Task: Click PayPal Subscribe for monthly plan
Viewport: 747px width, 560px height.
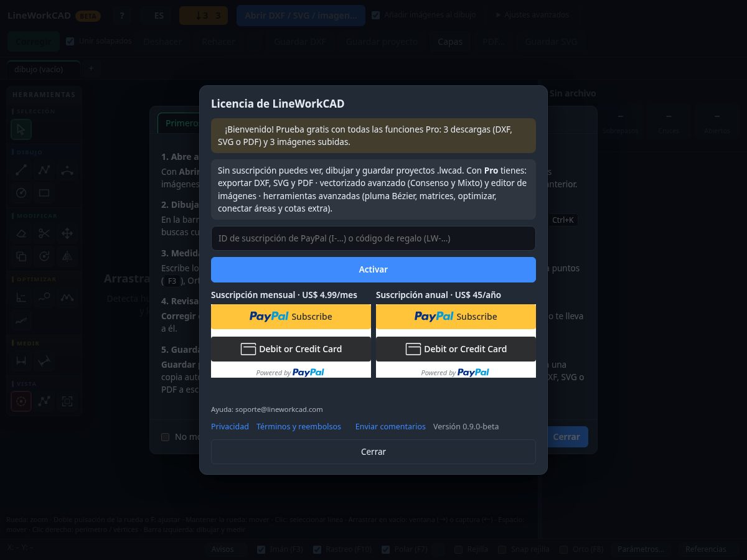Action: (291, 317)
